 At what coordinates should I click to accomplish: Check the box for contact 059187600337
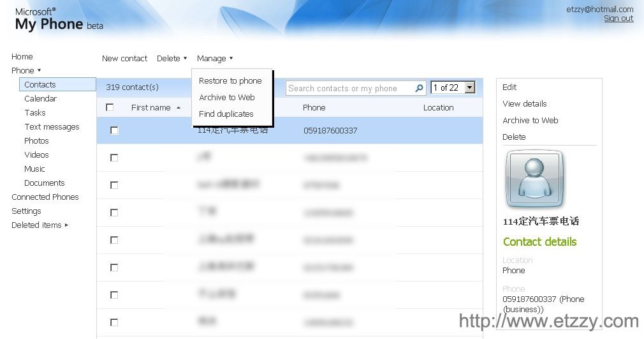point(114,130)
